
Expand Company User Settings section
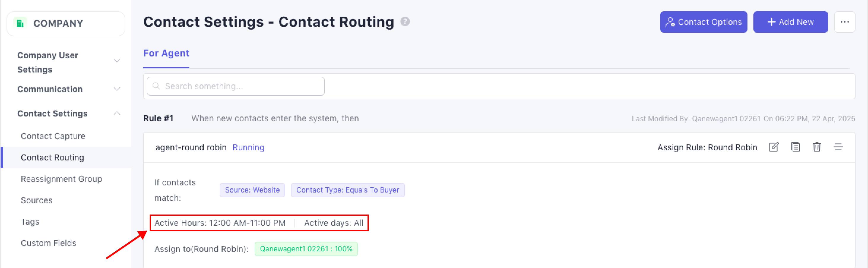click(x=117, y=61)
